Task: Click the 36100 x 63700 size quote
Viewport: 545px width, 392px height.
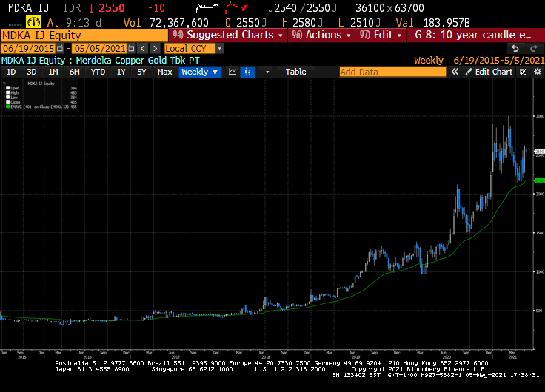Action: click(389, 7)
